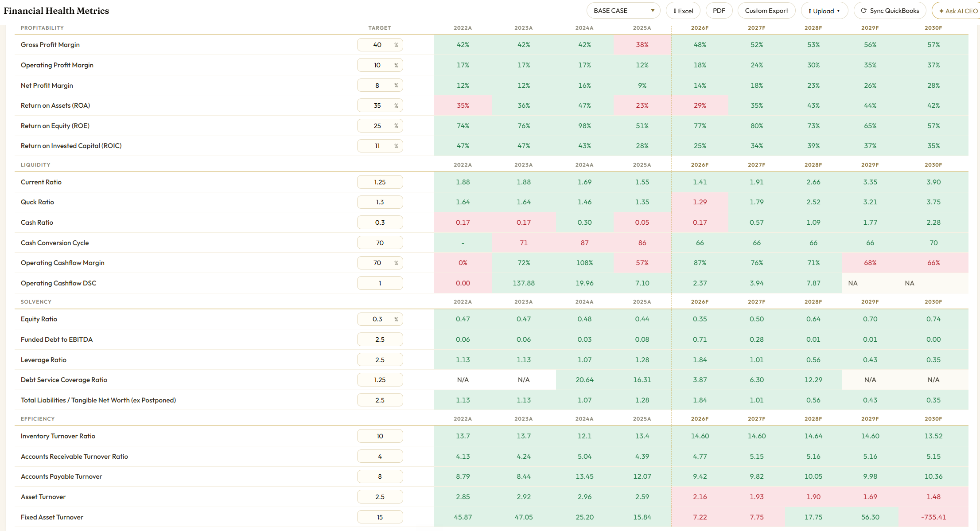This screenshot has height=531, width=980.
Task: Select the 56.30 Fixed Asset Turnover 2029F cell
Action: tap(870, 517)
